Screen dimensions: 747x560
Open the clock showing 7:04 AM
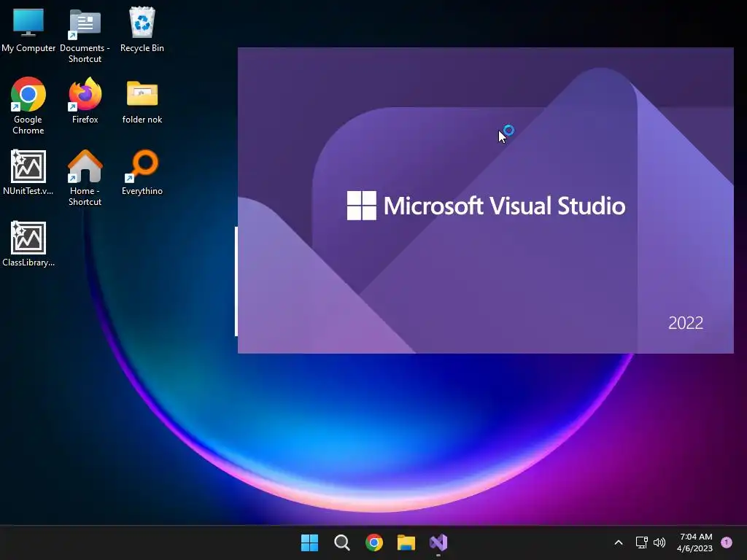tap(695, 542)
